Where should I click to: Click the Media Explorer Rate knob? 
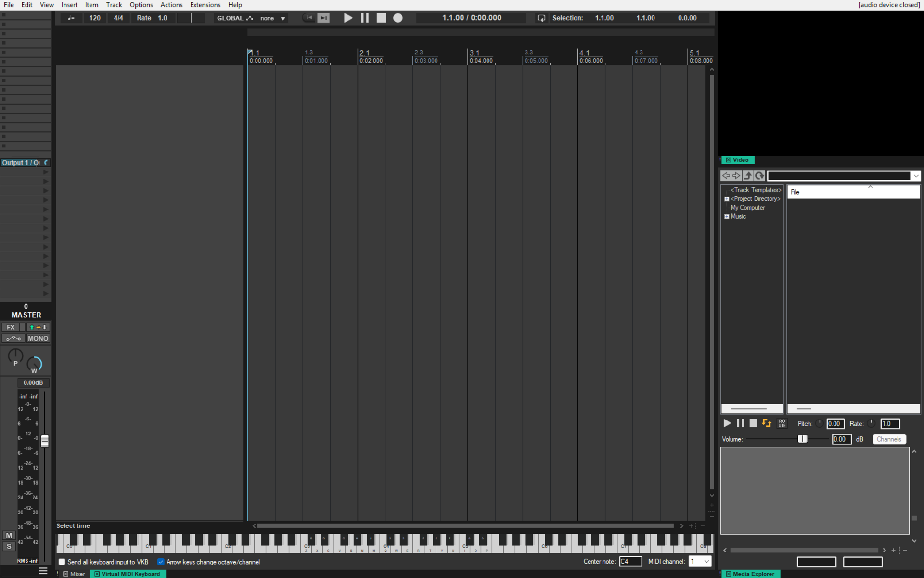872,423
